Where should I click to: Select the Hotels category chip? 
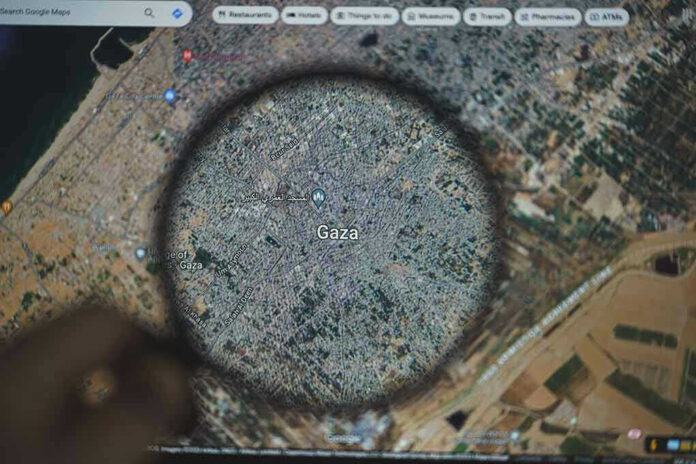[x=304, y=16]
